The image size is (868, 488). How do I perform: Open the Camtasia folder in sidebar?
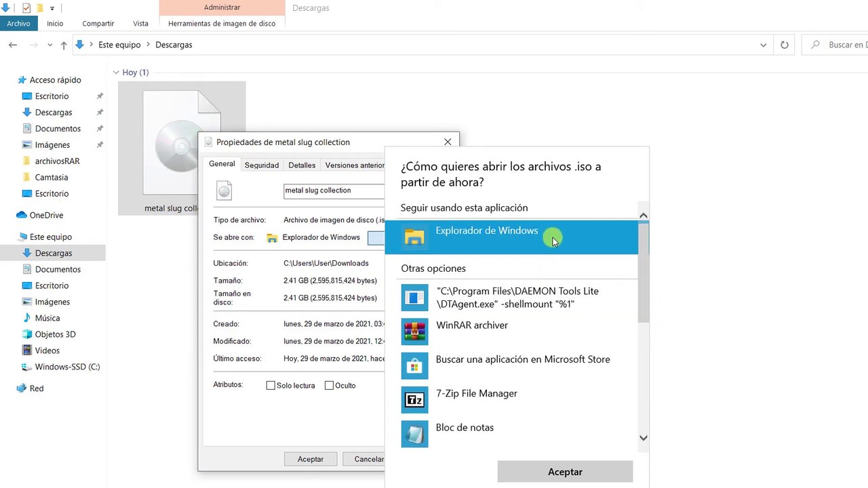pyautogui.click(x=52, y=178)
